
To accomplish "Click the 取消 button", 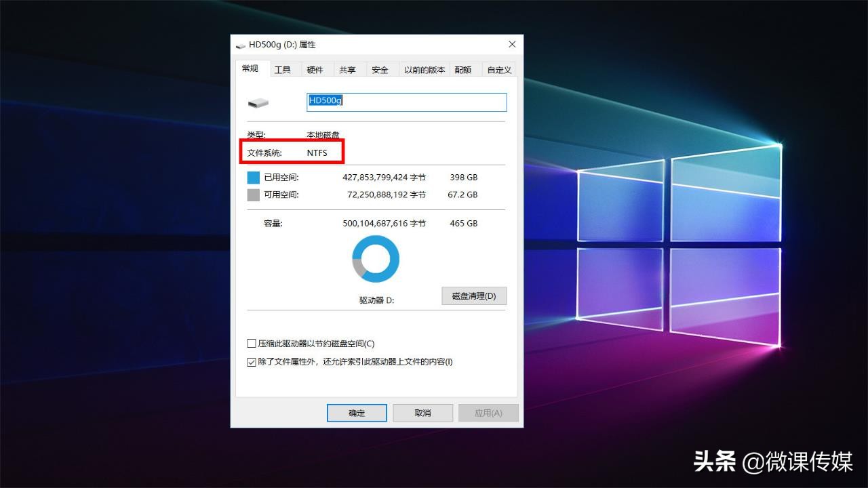I will click(x=422, y=413).
